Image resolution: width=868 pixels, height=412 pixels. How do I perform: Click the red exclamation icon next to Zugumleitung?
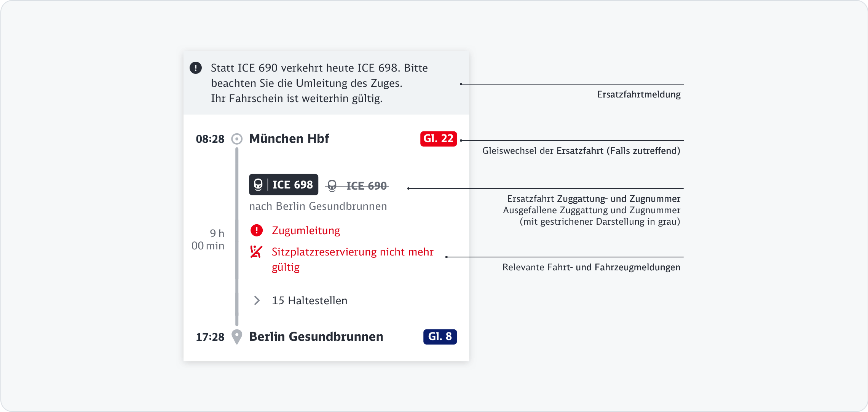coord(257,230)
